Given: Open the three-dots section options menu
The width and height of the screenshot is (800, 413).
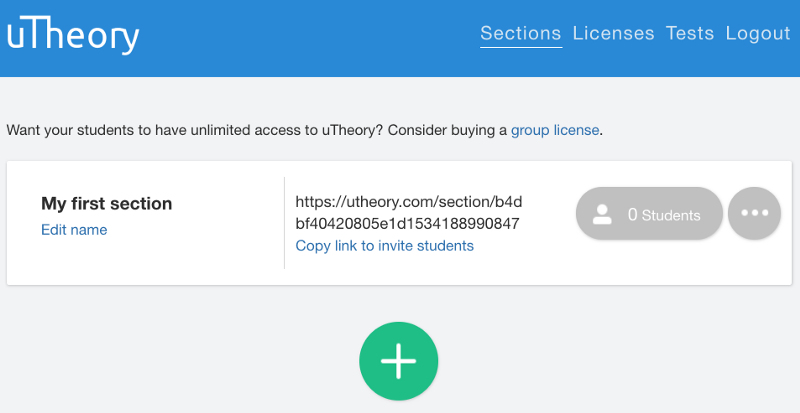Looking at the screenshot, I should (x=754, y=213).
